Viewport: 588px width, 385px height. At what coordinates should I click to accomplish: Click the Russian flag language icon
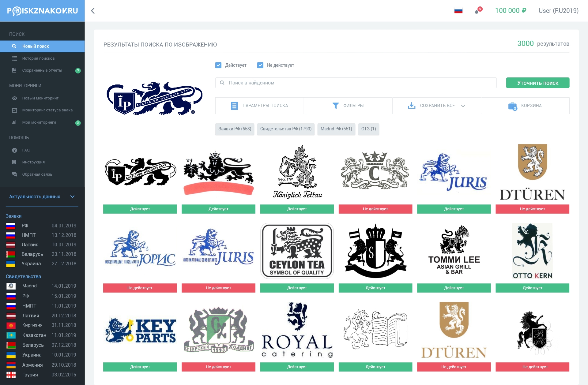pyautogui.click(x=458, y=11)
